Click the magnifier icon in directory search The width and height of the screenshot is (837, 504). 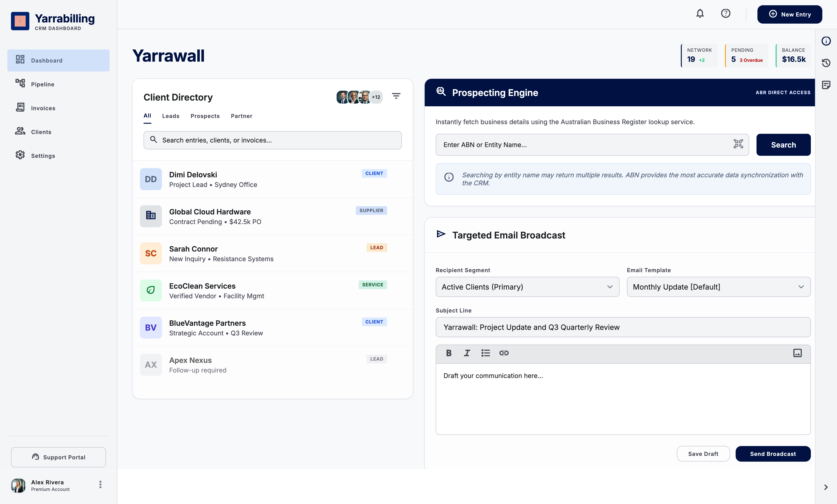coord(154,140)
